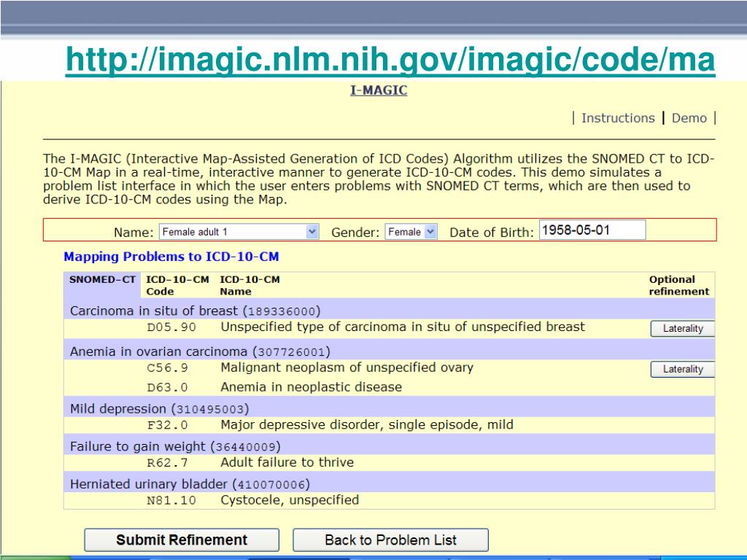Click the Submit Refinement button
Screen dimensions: 747x560
(x=182, y=540)
